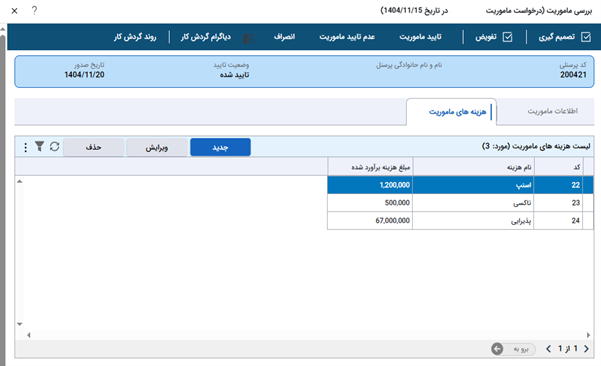This screenshot has width=601, height=366.
Task: Click the جدید button
Action: (220, 147)
